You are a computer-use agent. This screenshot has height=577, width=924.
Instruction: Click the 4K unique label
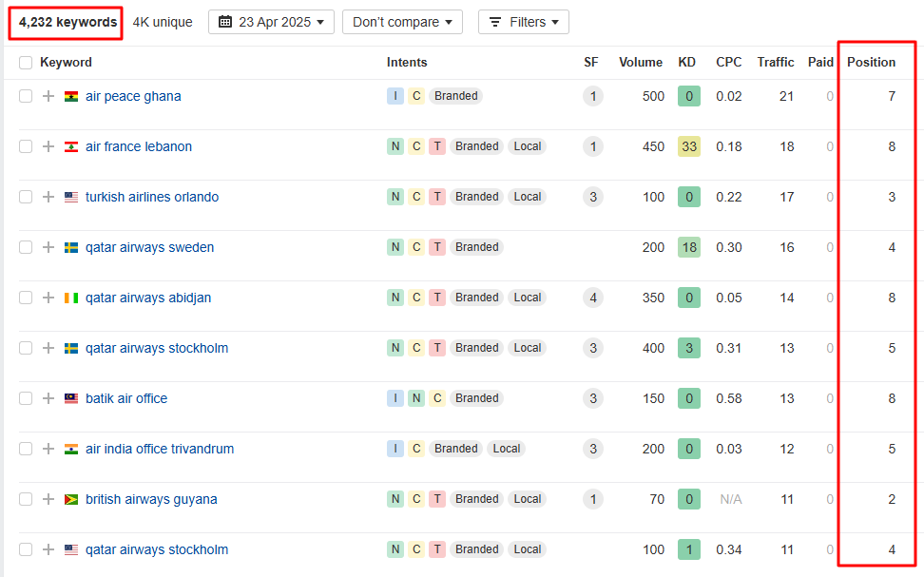pyautogui.click(x=163, y=23)
